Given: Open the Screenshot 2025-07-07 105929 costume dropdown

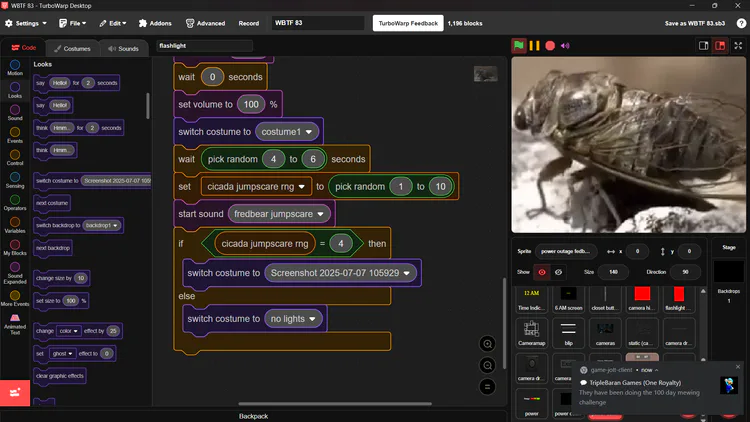Looking at the screenshot, I should click(340, 273).
